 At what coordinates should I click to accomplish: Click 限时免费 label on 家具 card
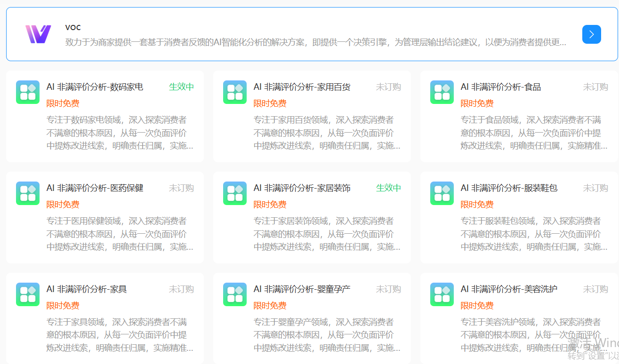[x=63, y=306]
